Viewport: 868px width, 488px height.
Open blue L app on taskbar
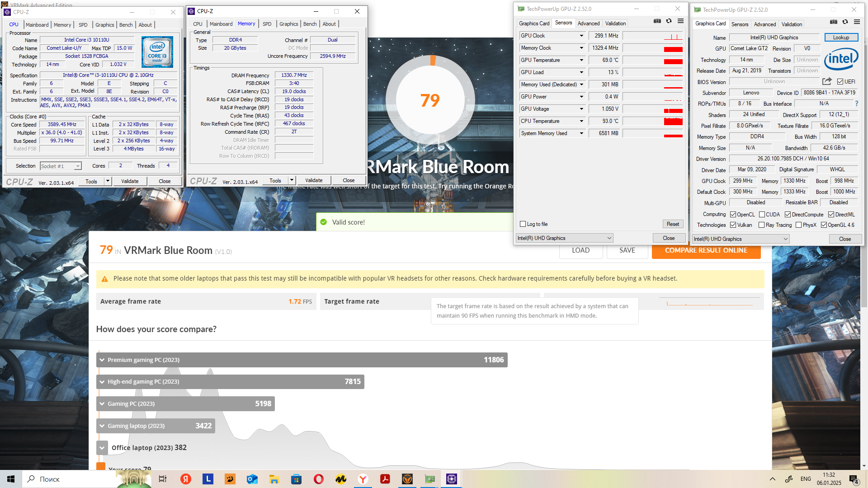coord(208,479)
